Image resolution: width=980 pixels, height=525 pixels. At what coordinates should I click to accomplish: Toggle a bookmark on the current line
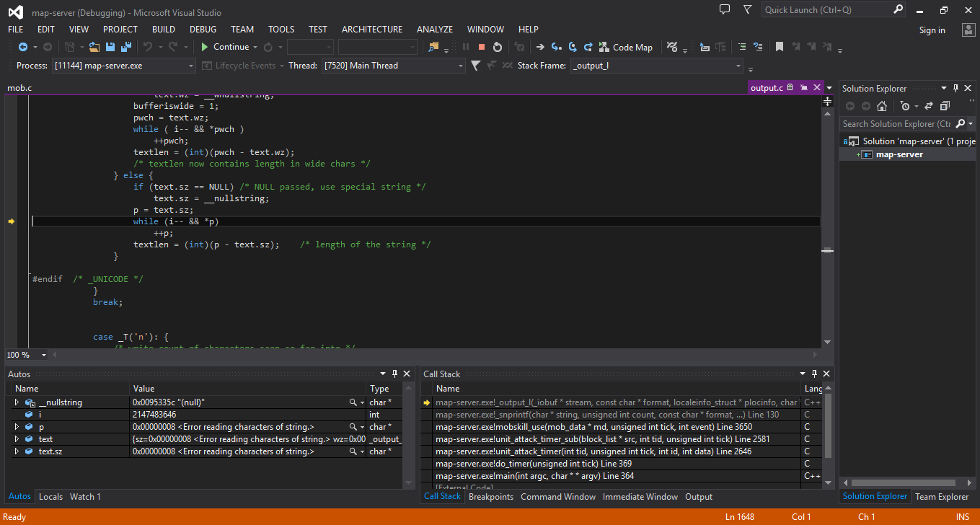pyautogui.click(x=780, y=45)
